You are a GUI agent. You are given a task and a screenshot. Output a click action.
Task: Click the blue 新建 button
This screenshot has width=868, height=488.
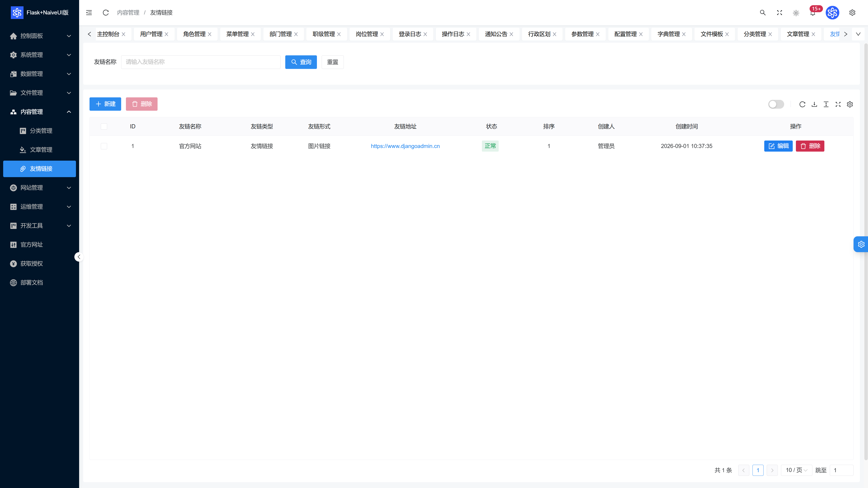click(x=105, y=104)
